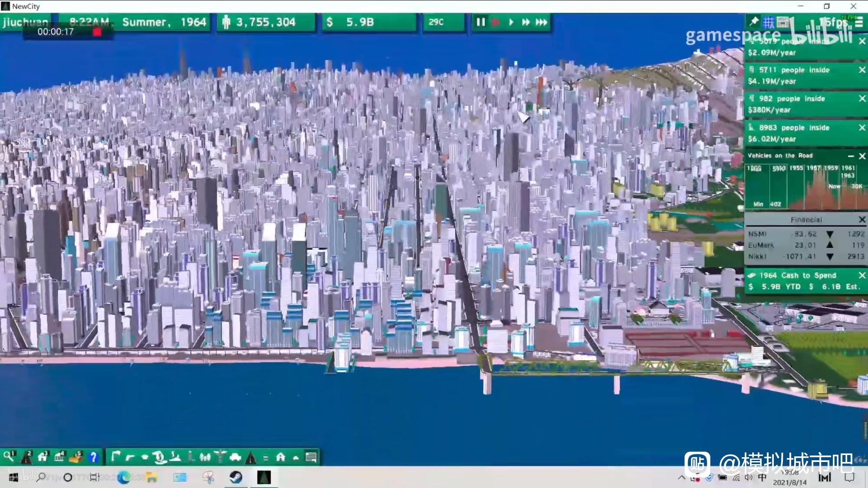Show the traffic car heatmap
This screenshot has height=488, width=868.
point(235,457)
